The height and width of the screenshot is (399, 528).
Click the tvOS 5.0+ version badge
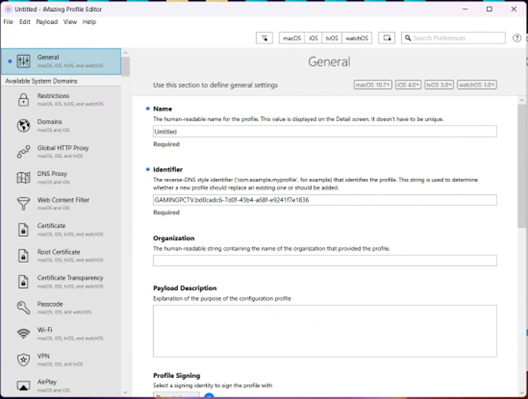point(439,85)
